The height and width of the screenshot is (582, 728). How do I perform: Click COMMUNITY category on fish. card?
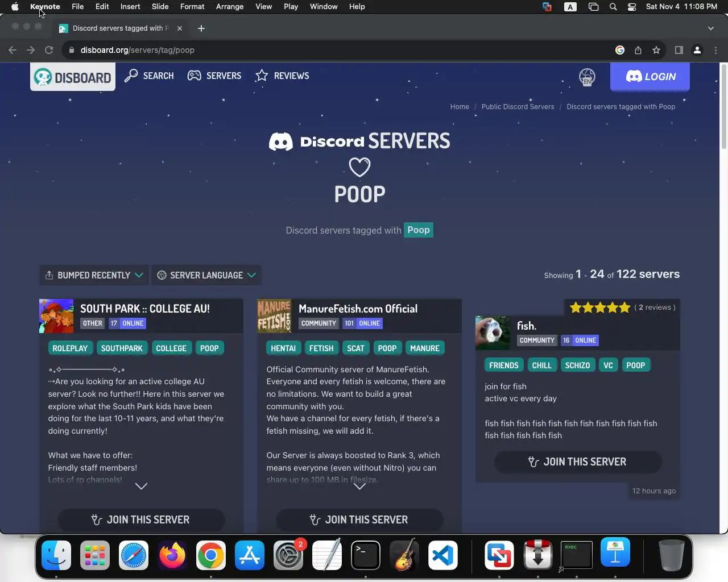point(537,340)
